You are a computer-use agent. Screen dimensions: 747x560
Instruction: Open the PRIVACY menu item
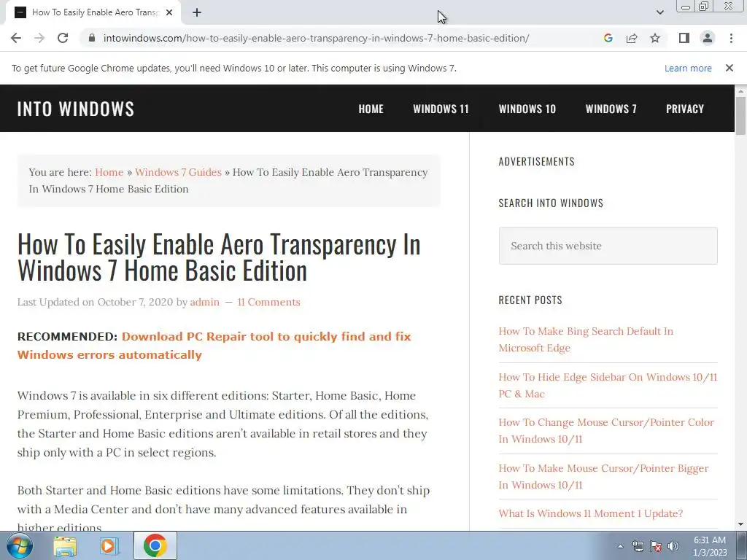685,109
